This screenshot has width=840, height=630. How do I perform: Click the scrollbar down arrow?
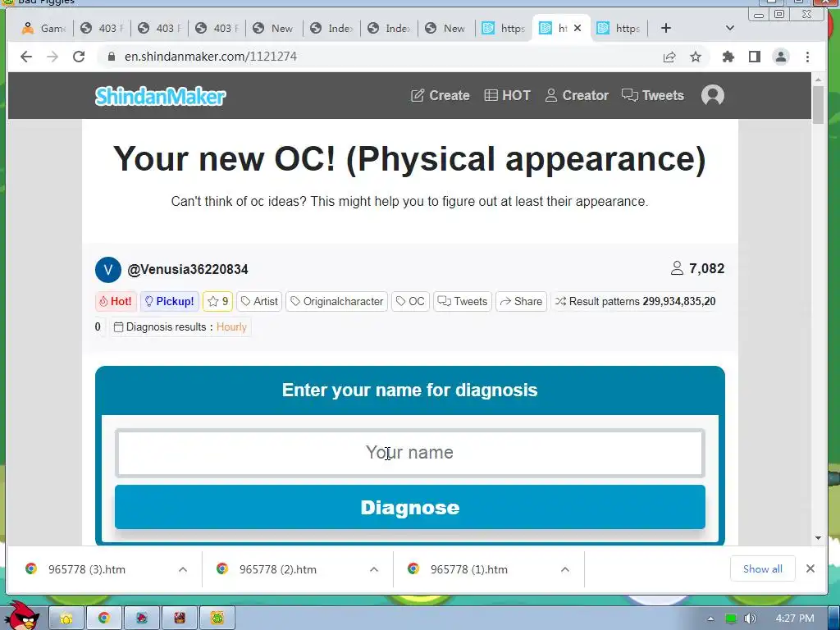click(x=818, y=538)
